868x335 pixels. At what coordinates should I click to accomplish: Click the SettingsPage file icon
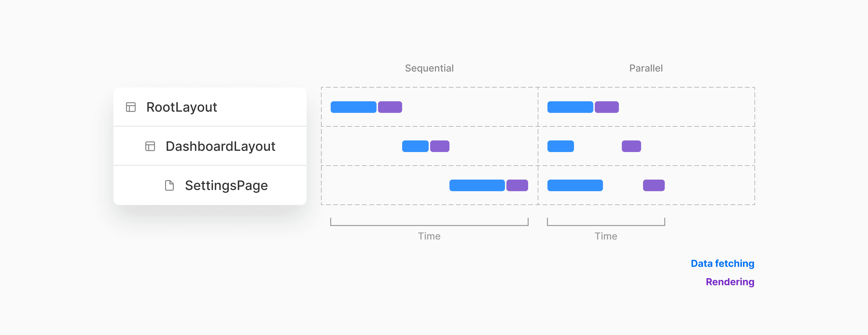169,185
